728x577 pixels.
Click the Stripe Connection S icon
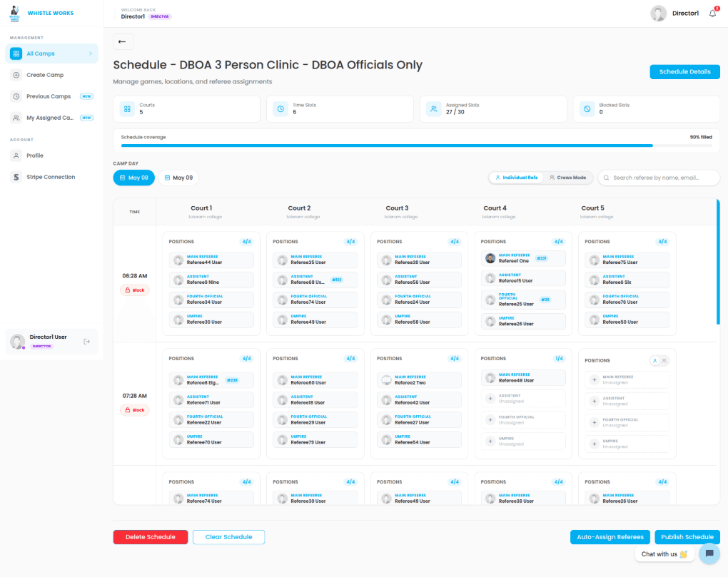pyautogui.click(x=16, y=177)
